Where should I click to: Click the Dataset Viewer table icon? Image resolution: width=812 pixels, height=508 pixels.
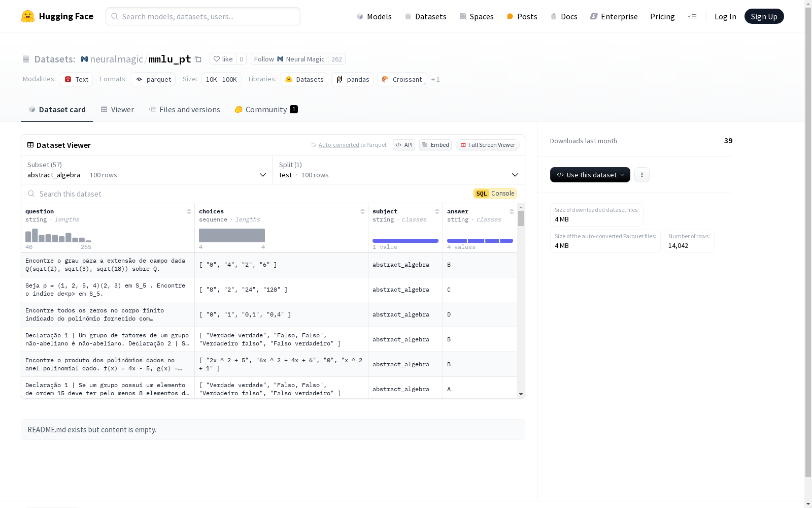(x=30, y=145)
